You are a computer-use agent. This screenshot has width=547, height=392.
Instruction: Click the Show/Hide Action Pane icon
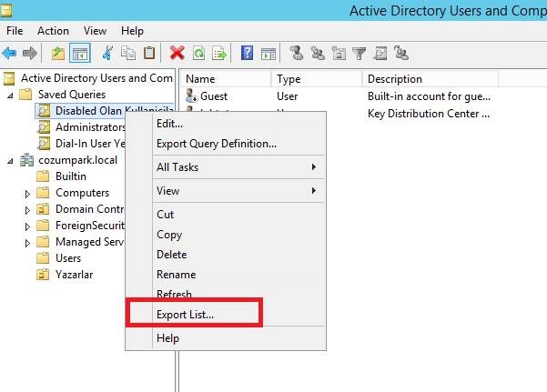click(x=268, y=54)
